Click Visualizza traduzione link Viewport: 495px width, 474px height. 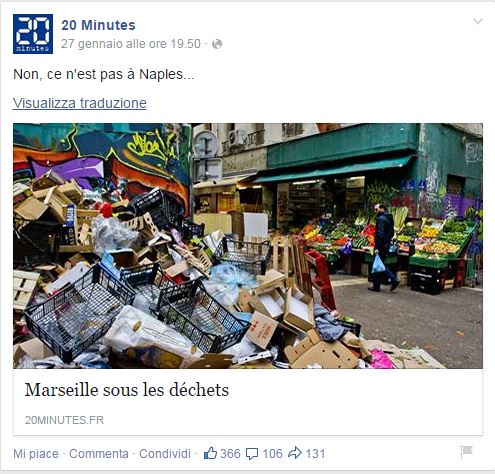[80, 103]
